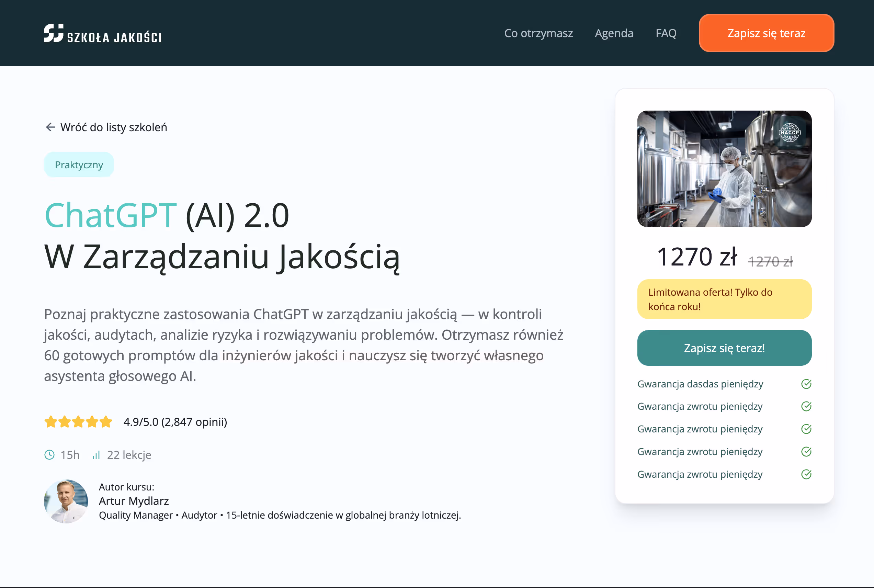Click Artur Mydlarz's profile photo
The width and height of the screenshot is (874, 588).
tap(66, 502)
